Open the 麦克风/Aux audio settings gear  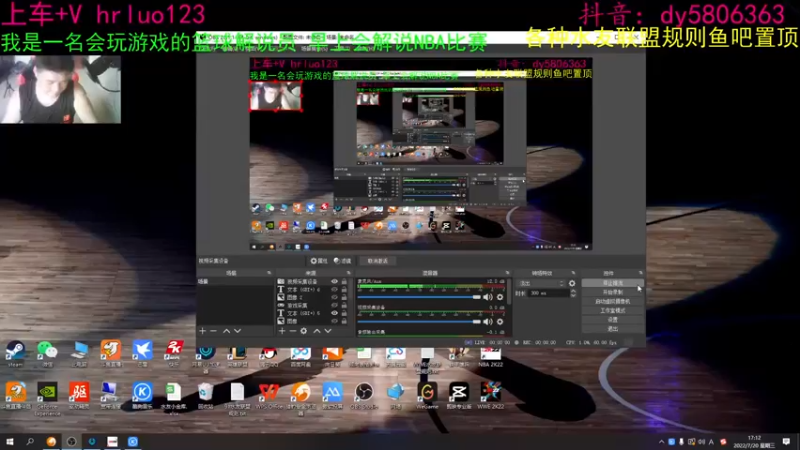pos(500,297)
